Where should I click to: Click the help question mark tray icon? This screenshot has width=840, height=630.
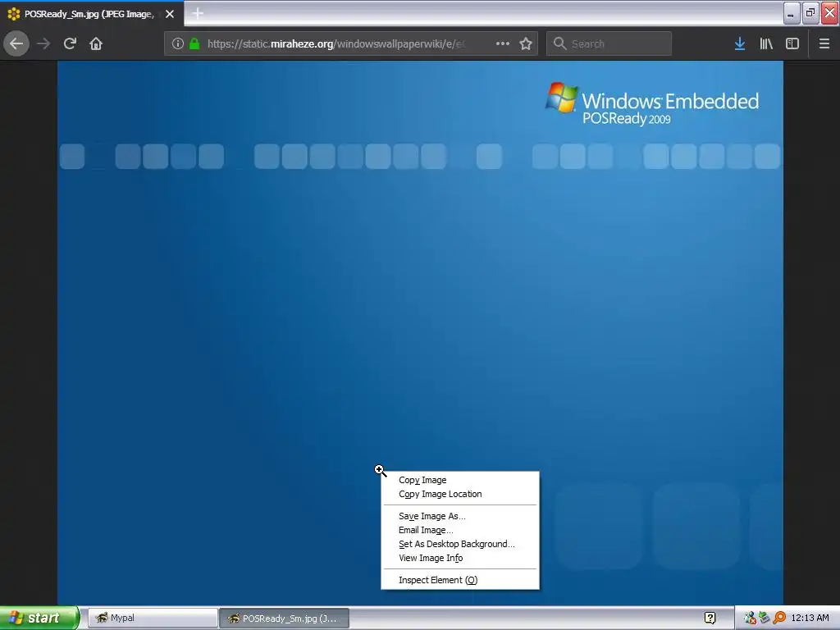click(x=710, y=619)
